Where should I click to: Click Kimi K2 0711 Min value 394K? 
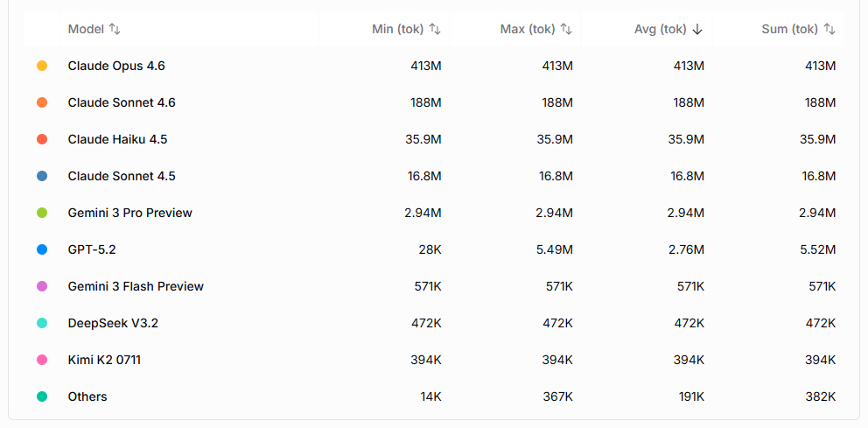tap(426, 360)
